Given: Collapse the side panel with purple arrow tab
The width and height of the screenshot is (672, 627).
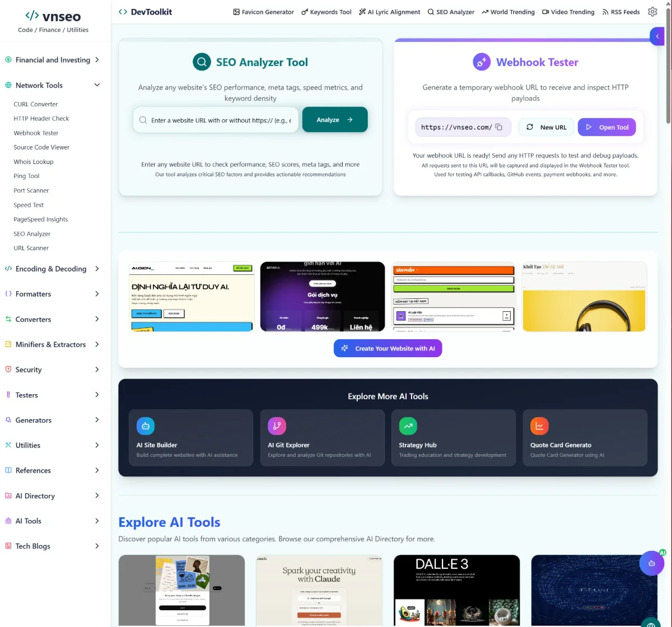Looking at the screenshot, I should click(x=657, y=36).
